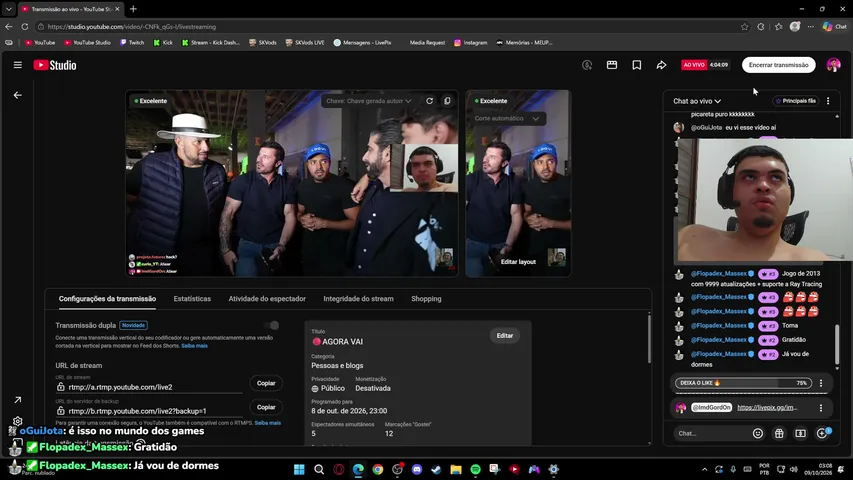Viewport: 853px width, 480px height.
Task: Copy the rtmp://a.rtmp.youtube.com/live2 stream URL
Action: pos(266,383)
